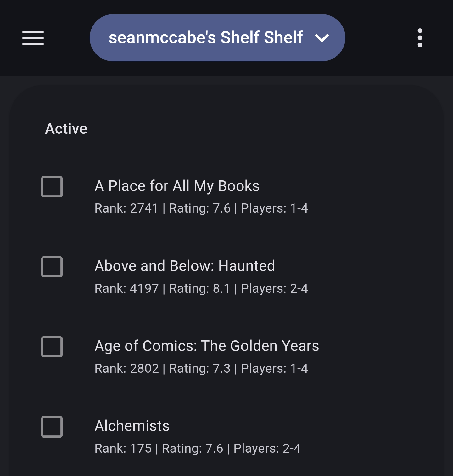Screen dimensions: 453x476
Task: Click the Rank: 2741 text
Action: tap(126, 208)
